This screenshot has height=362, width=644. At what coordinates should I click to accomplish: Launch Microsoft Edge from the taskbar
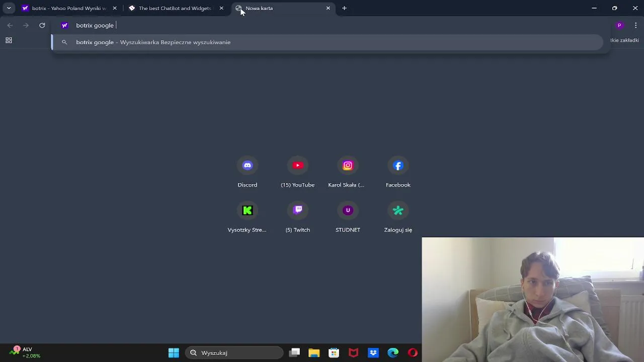(392, 353)
